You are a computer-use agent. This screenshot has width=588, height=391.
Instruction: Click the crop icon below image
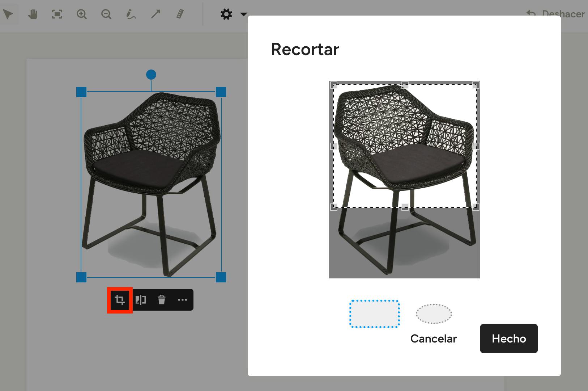(120, 300)
